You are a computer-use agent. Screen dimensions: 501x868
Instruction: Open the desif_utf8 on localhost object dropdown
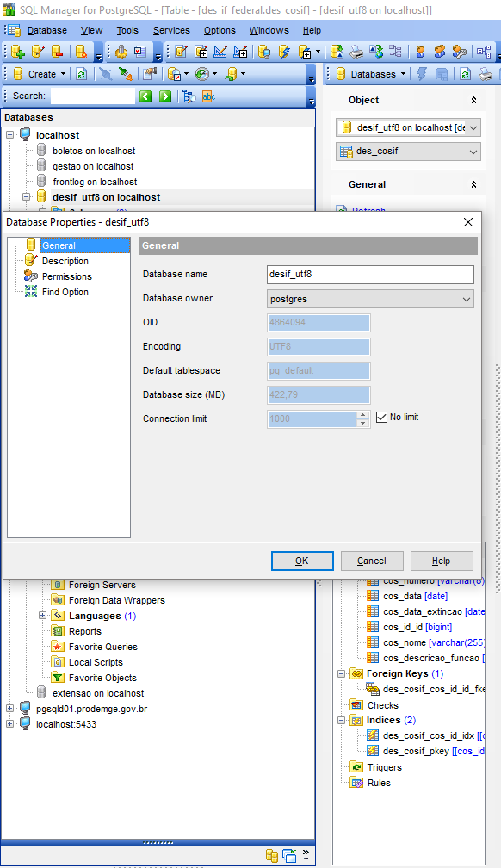tap(473, 127)
